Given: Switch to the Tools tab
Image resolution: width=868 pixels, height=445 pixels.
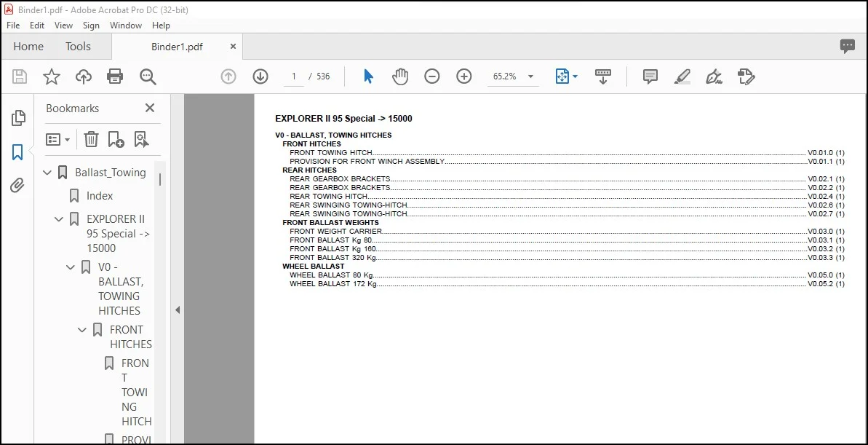Looking at the screenshot, I should click(x=78, y=47).
